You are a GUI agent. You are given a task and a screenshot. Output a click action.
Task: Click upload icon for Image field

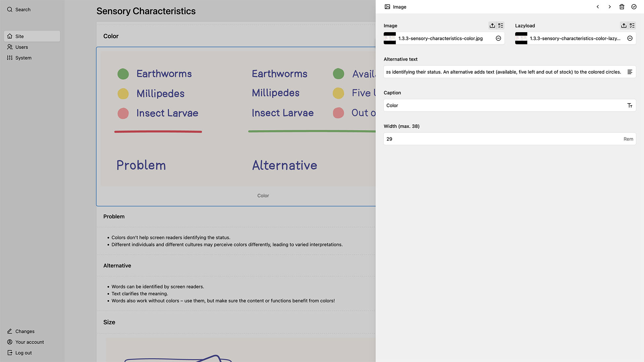click(x=492, y=25)
